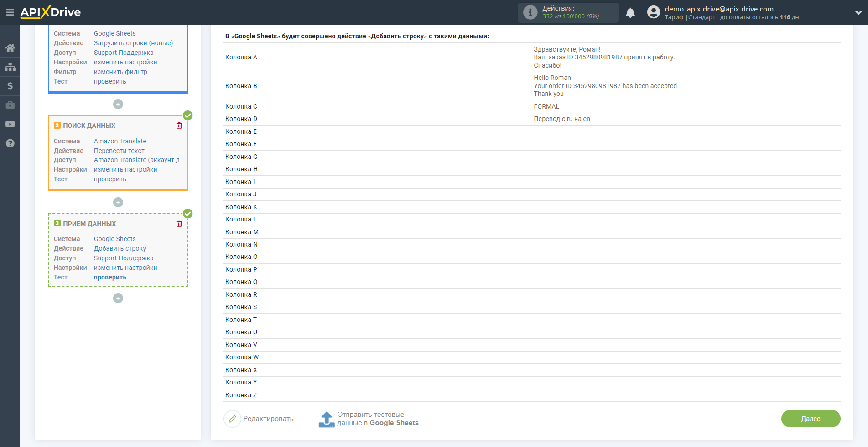Click the ПРИЕМ ДАННЫХ block title

[x=89, y=224]
